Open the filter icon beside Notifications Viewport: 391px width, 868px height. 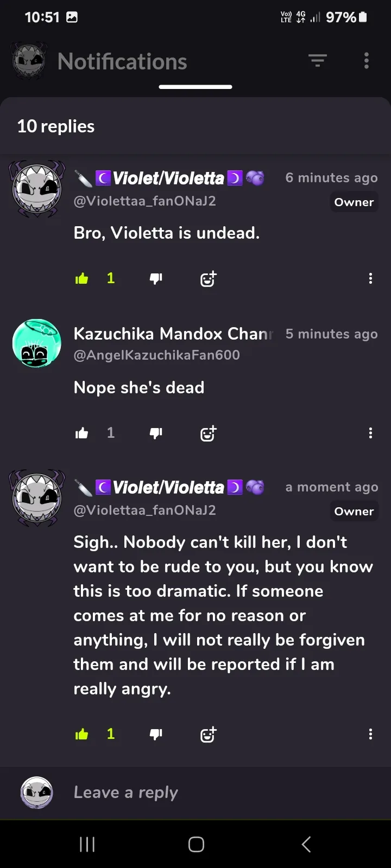[318, 61]
